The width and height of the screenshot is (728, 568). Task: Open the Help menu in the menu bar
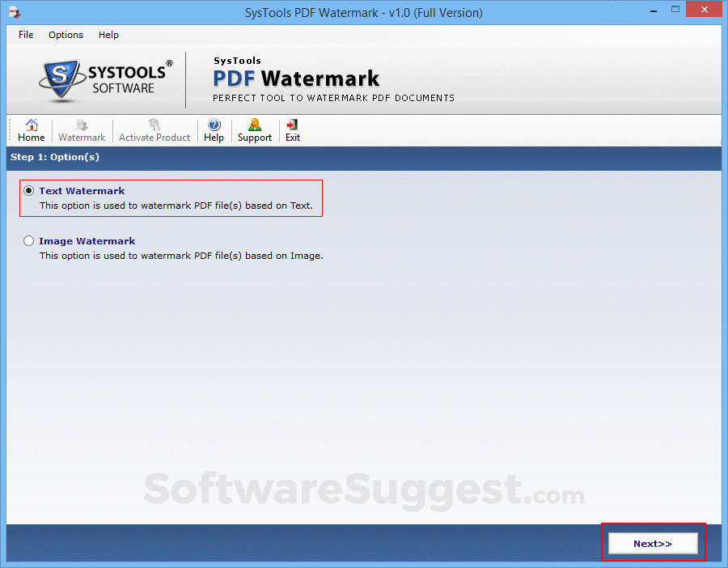tap(108, 35)
